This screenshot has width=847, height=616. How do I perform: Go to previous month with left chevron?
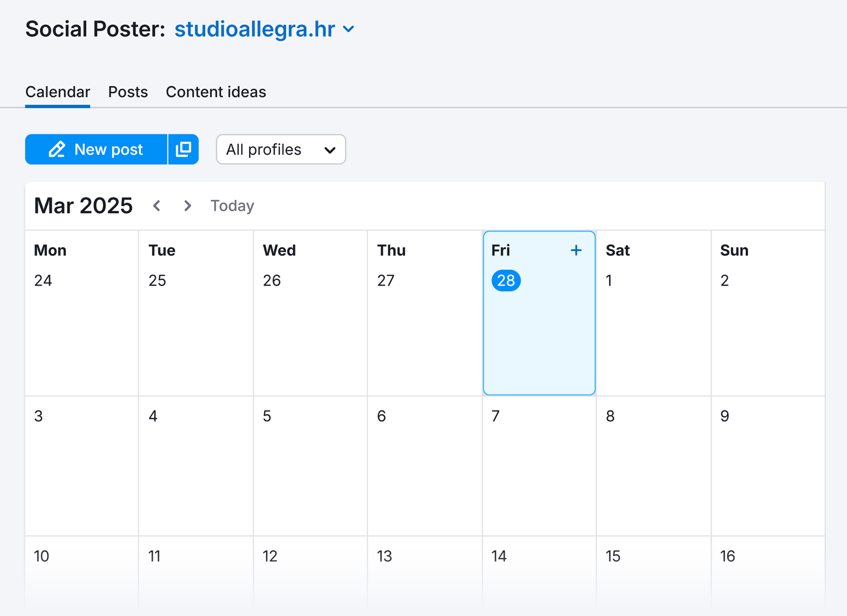click(x=157, y=205)
